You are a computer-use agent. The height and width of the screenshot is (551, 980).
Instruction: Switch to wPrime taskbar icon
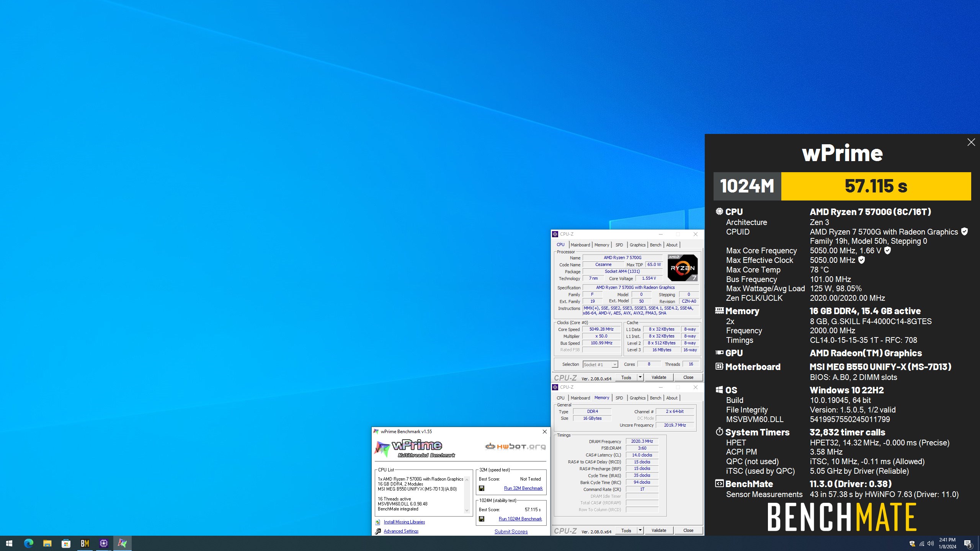tap(122, 543)
